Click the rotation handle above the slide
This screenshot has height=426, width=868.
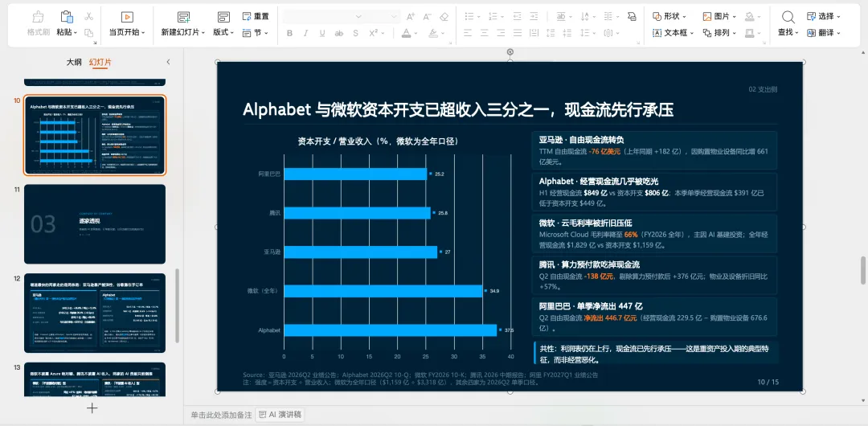pyautogui.click(x=510, y=52)
